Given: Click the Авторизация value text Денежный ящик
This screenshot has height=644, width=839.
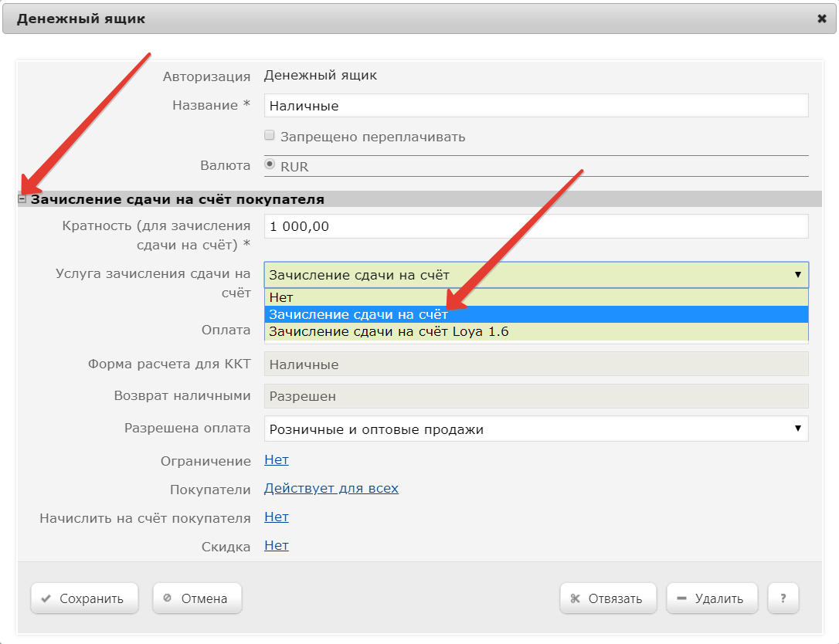Looking at the screenshot, I should 321,76.
